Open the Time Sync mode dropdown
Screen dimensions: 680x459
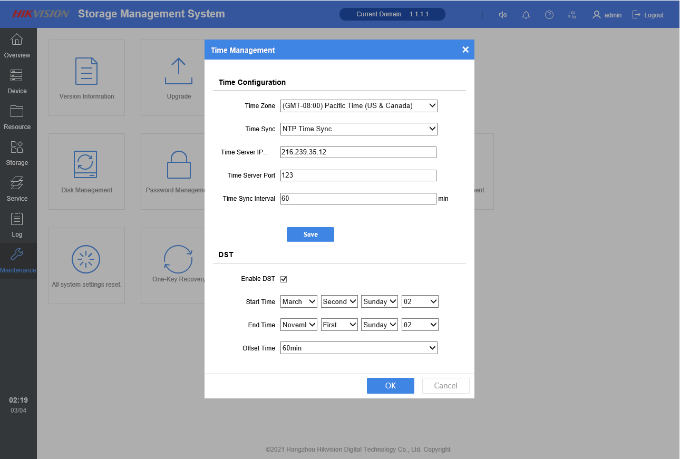358,129
